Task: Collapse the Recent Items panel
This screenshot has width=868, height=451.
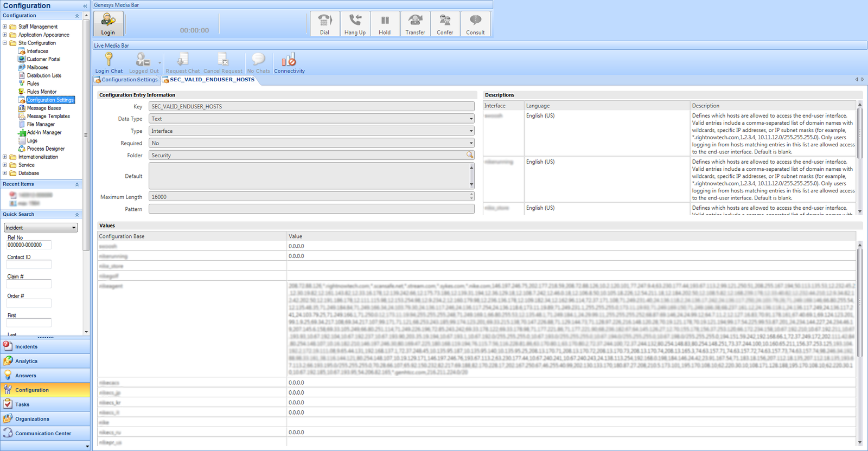Action: (x=76, y=184)
